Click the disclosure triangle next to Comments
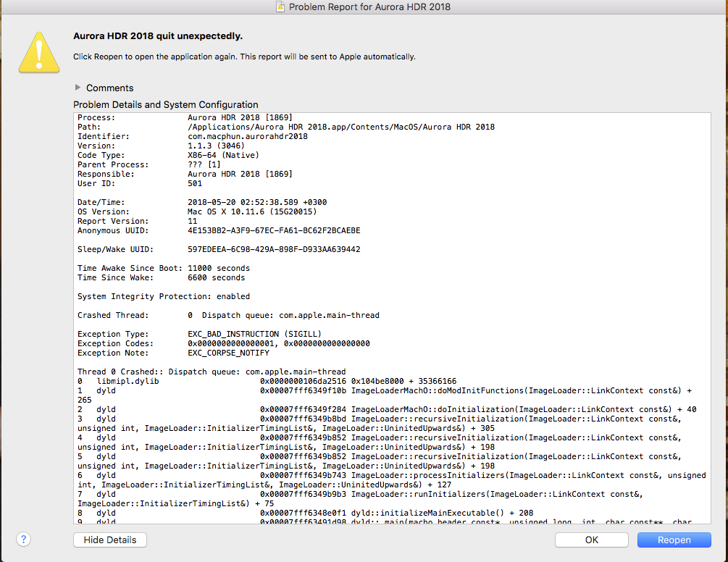 (x=78, y=88)
